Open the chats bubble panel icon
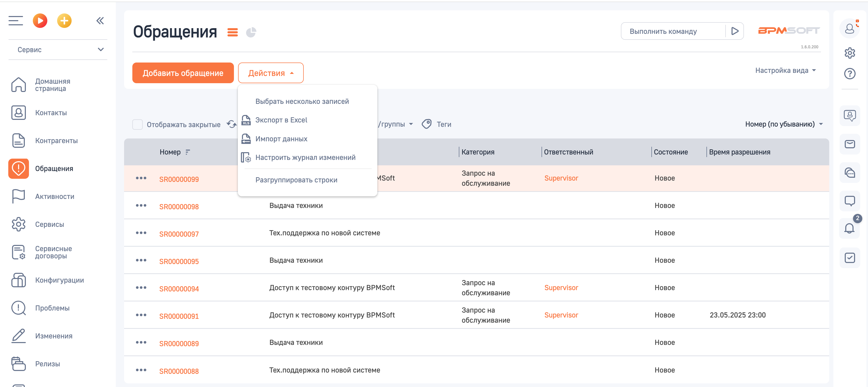 point(849,173)
